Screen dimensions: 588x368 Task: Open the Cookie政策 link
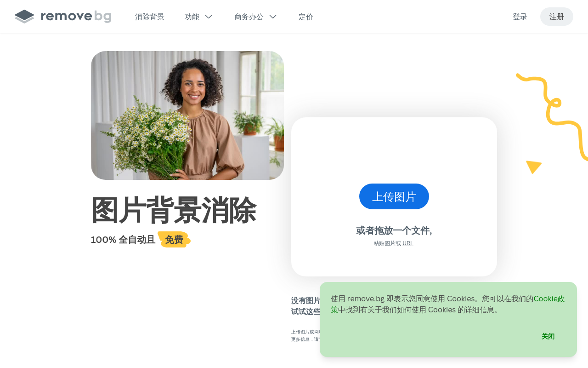pos(448,304)
